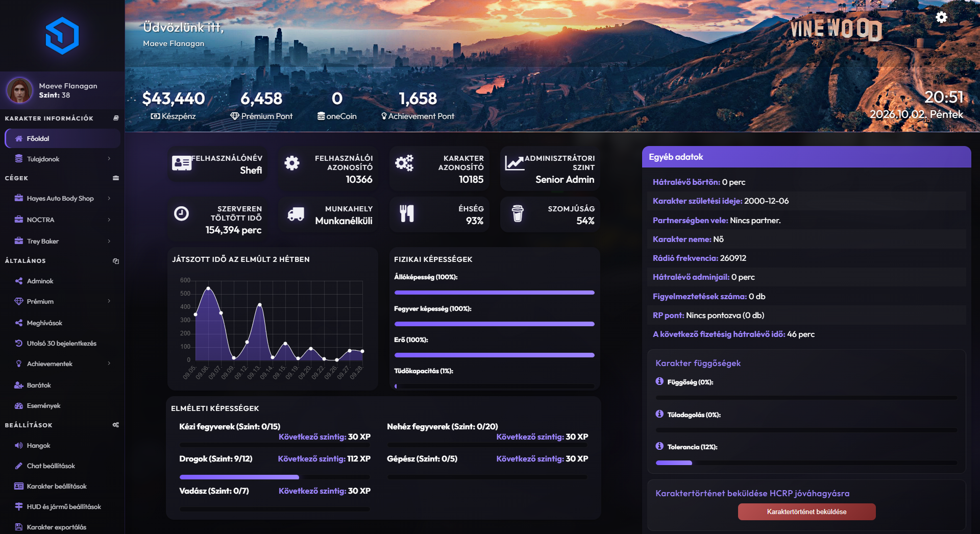Click the Függőség info icon
Image resolution: width=980 pixels, height=534 pixels.
click(x=659, y=381)
